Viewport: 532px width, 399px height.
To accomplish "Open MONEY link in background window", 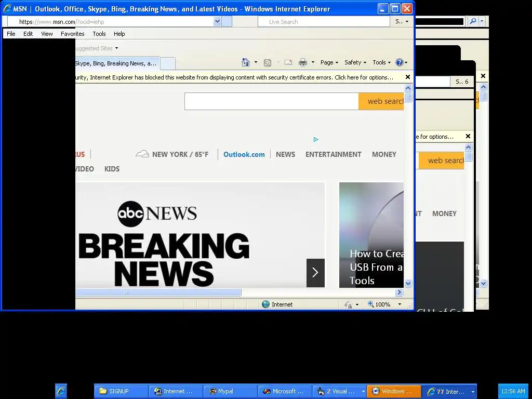I will 445,214.
